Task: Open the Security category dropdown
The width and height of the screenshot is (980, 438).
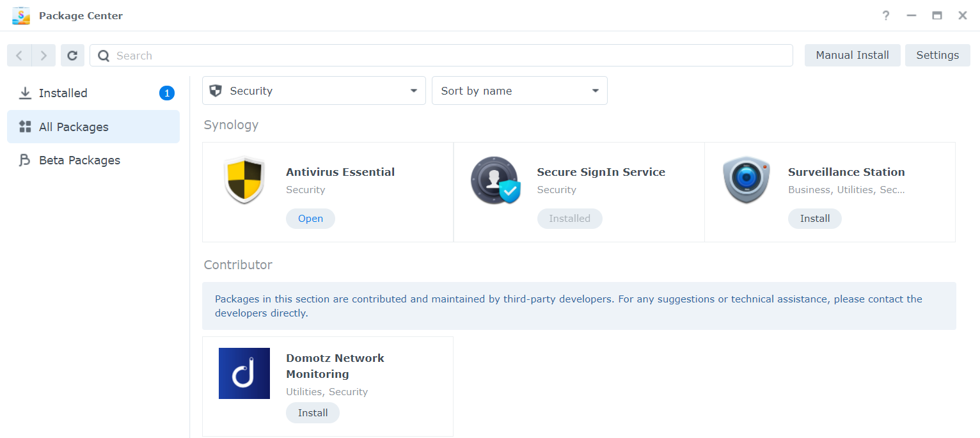Action: click(314, 91)
